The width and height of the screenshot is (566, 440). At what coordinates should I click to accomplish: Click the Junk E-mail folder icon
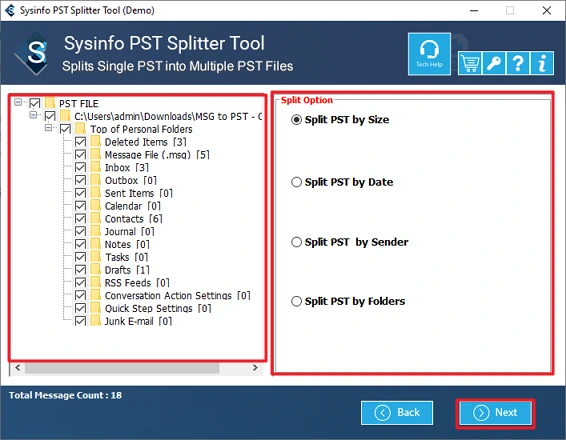tap(95, 321)
